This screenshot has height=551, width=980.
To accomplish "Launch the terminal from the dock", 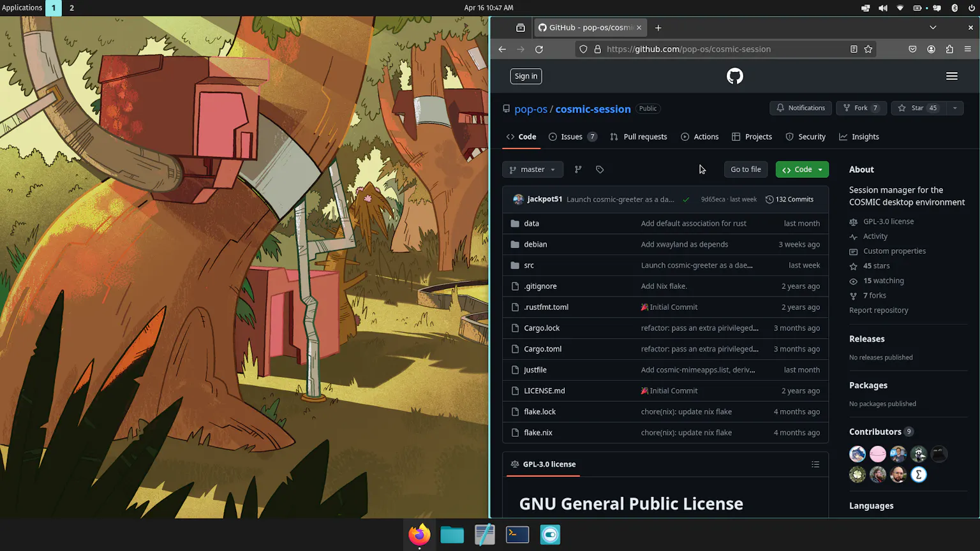I will (517, 534).
